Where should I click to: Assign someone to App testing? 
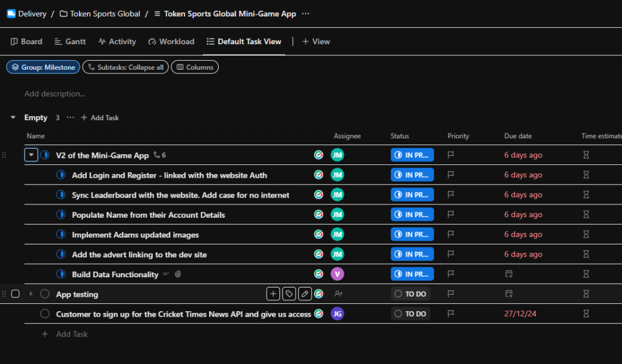338,294
